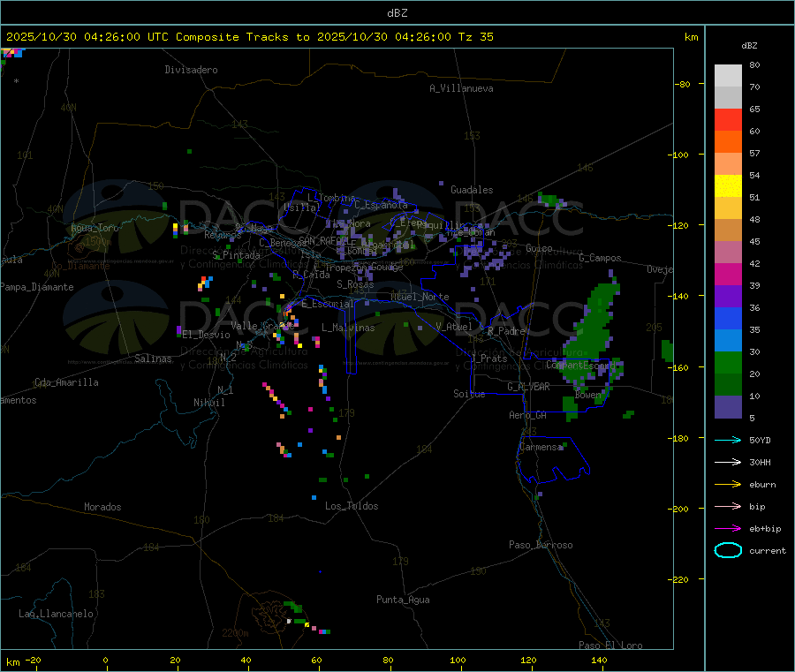Click the 100 km bottom axis label
Viewport: 795px width, 672px height.
458,660
